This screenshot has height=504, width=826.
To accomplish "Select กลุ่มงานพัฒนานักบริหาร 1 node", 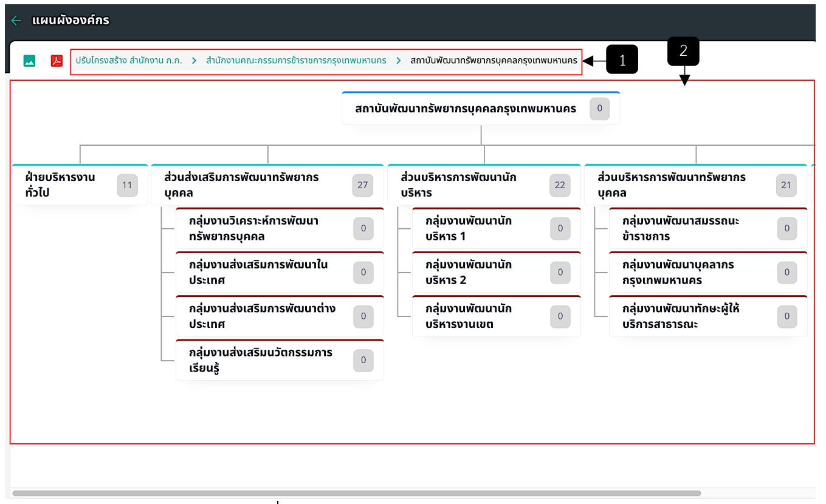I will (497, 228).
